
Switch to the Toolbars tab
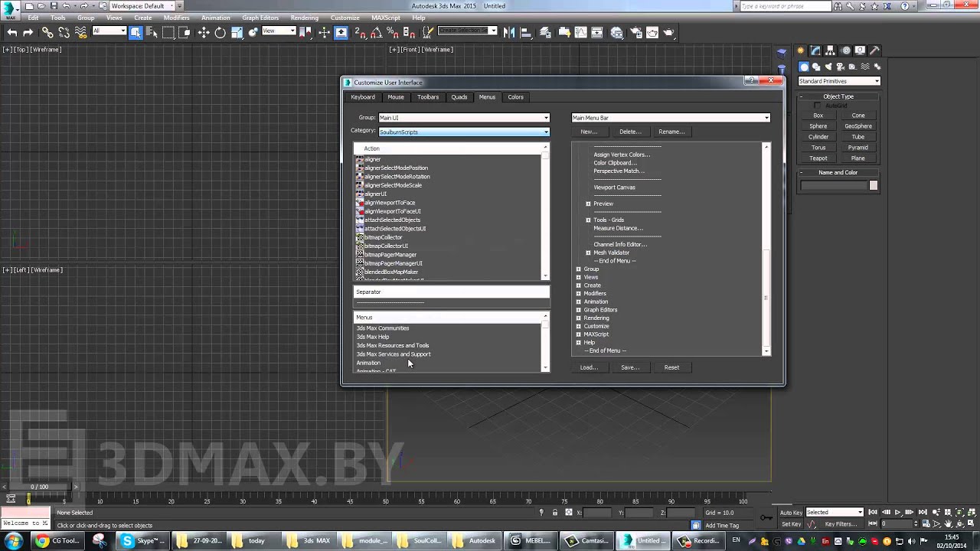coord(428,97)
